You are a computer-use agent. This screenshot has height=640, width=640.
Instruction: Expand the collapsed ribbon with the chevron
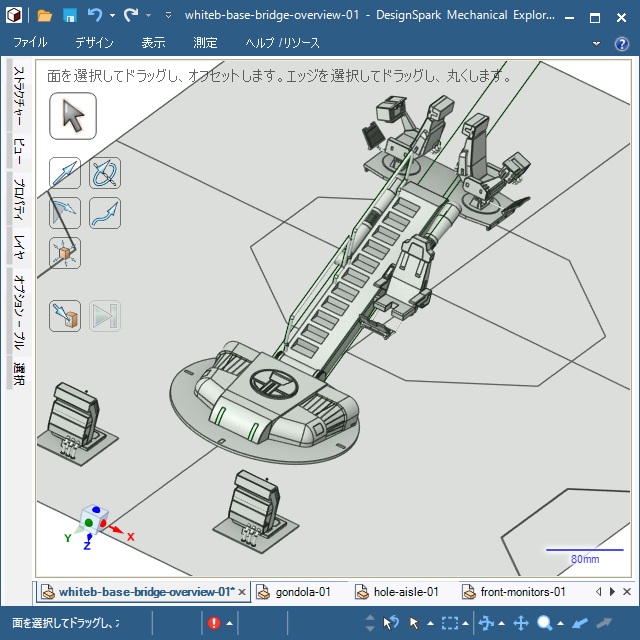coord(596,43)
